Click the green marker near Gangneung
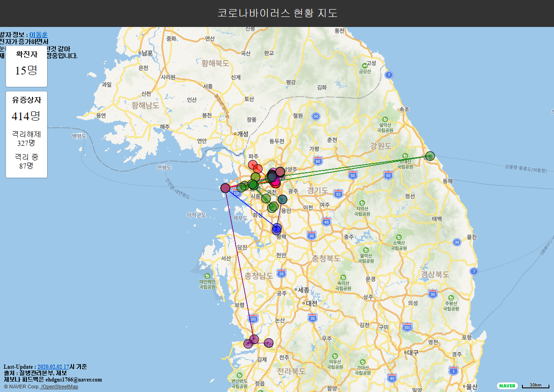Image resolution: width=554 pixels, height=392 pixels. (x=430, y=156)
